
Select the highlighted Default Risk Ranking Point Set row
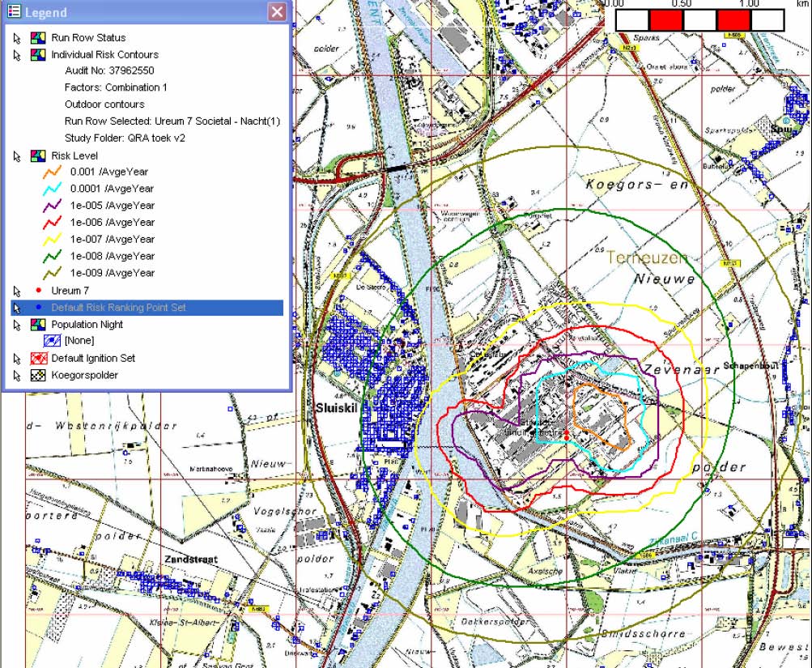[147, 308]
